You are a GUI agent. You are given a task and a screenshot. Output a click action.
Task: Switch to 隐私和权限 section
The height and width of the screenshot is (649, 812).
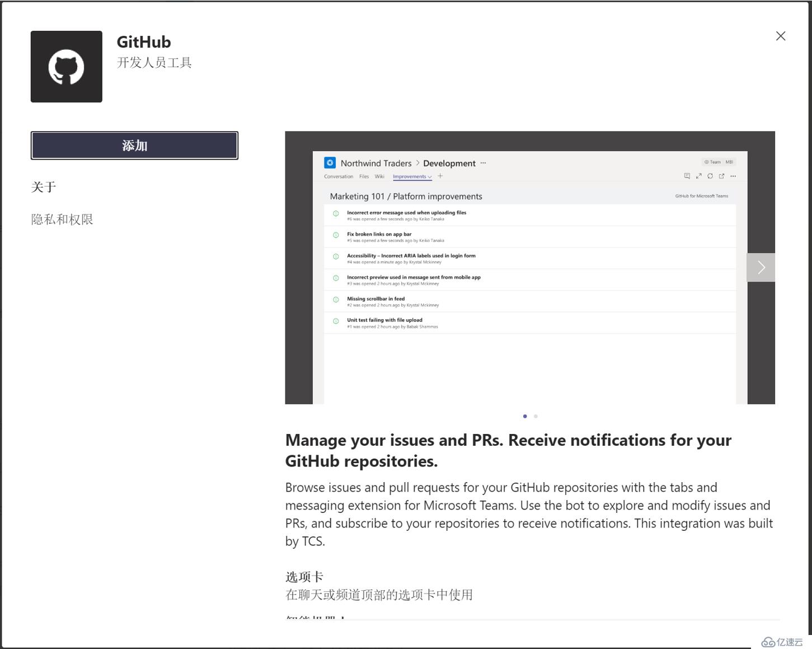[62, 220]
